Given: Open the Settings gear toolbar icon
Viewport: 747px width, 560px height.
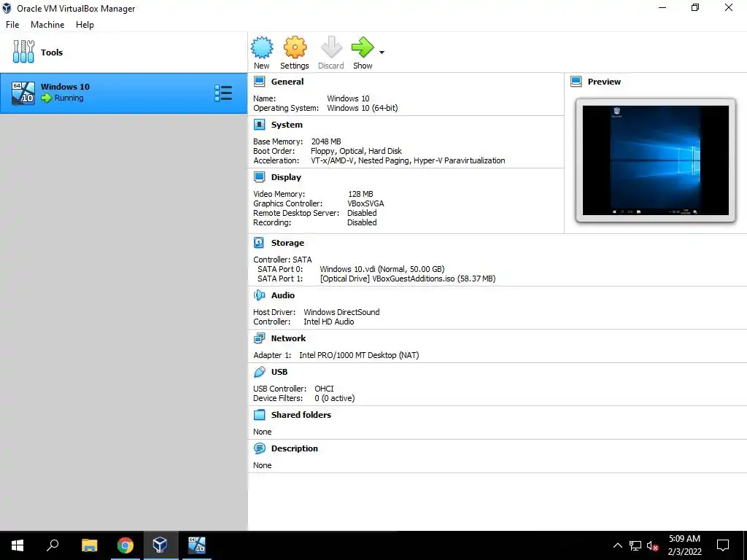Looking at the screenshot, I should coord(295,47).
